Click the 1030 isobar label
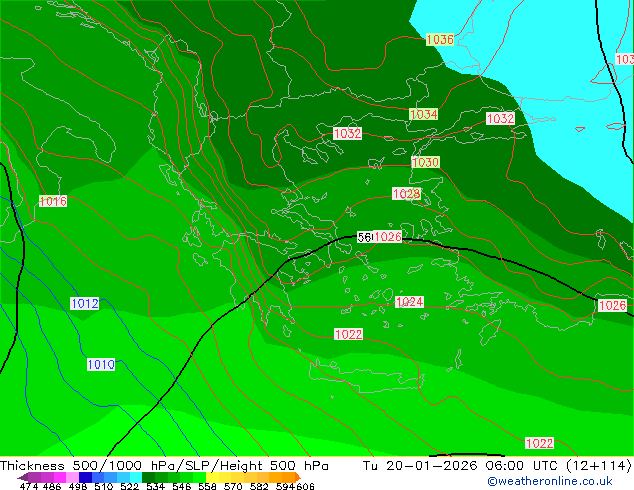This screenshot has height=490, width=634. pos(425,162)
